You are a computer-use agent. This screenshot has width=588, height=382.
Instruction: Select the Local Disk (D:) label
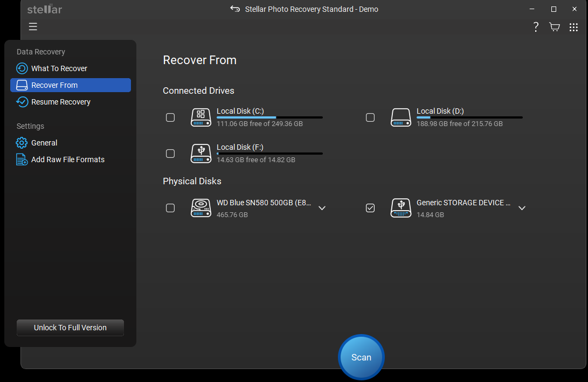click(440, 111)
